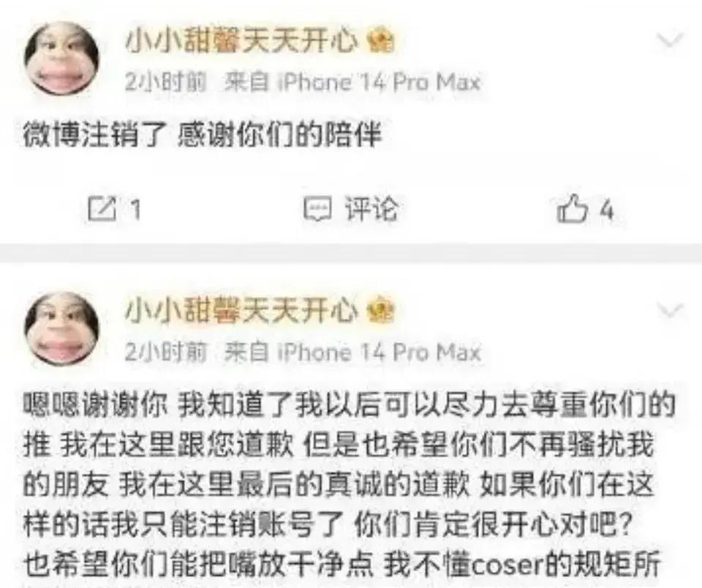Tap the like count 4
702x588 pixels.
tap(606, 210)
